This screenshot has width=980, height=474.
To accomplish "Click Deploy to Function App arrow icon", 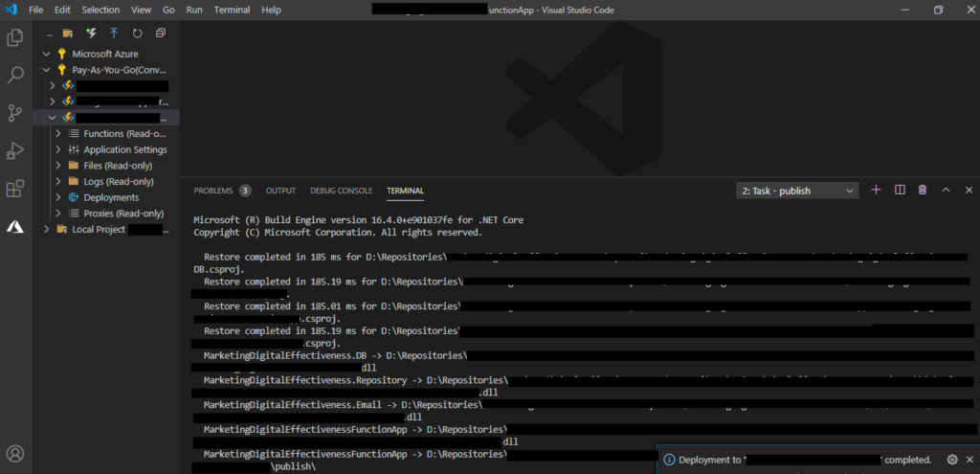I will (114, 34).
